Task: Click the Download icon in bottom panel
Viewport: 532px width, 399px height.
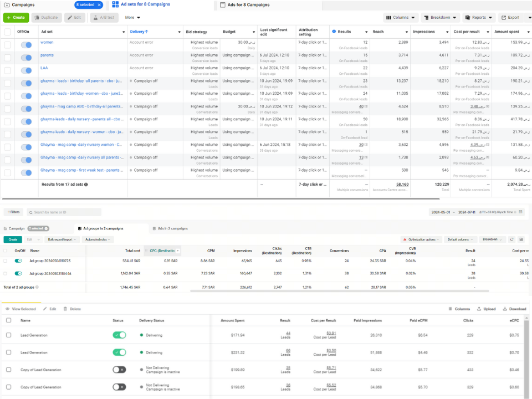Action: point(505,309)
